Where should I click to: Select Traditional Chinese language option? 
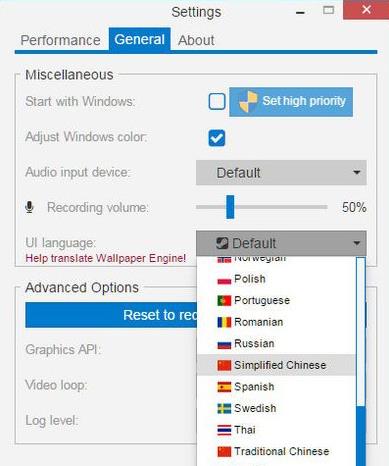point(276,451)
